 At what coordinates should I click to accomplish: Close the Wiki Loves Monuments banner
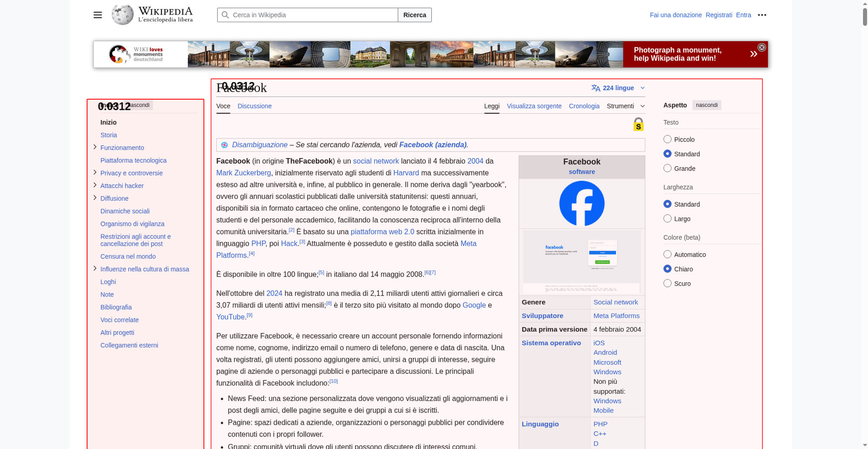click(762, 47)
